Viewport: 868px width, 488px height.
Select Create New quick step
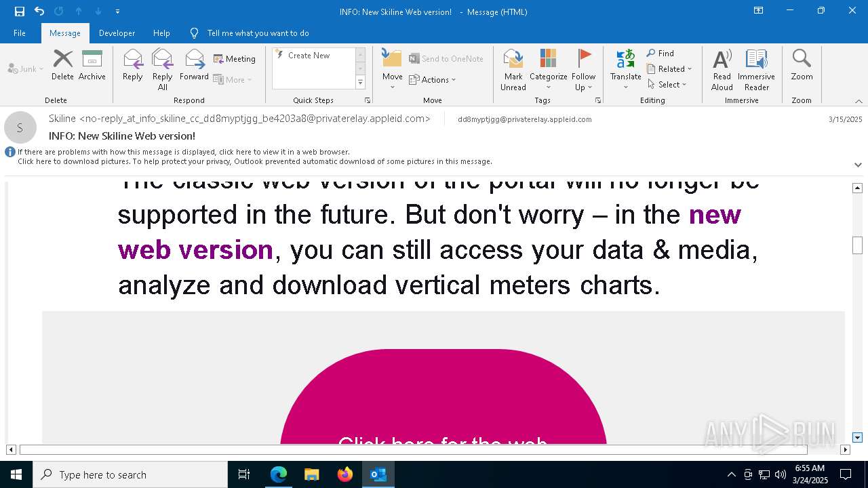click(309, 56)
